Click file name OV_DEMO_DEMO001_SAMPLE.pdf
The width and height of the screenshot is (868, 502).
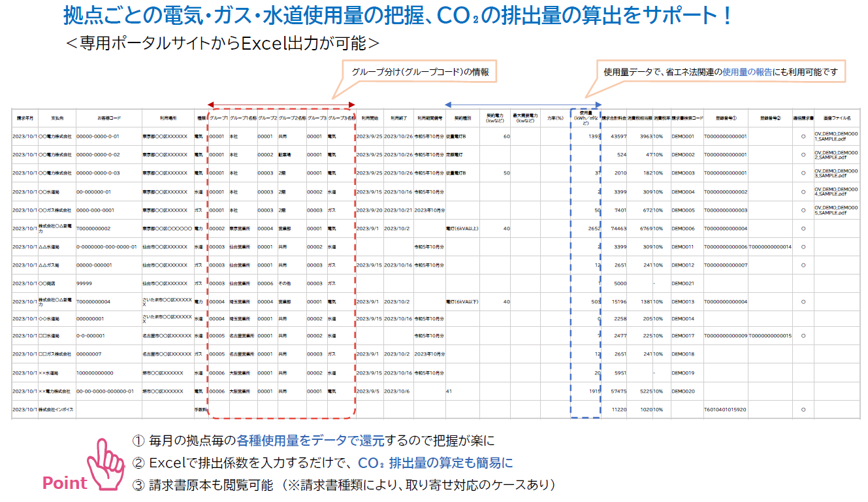point(836,137)
